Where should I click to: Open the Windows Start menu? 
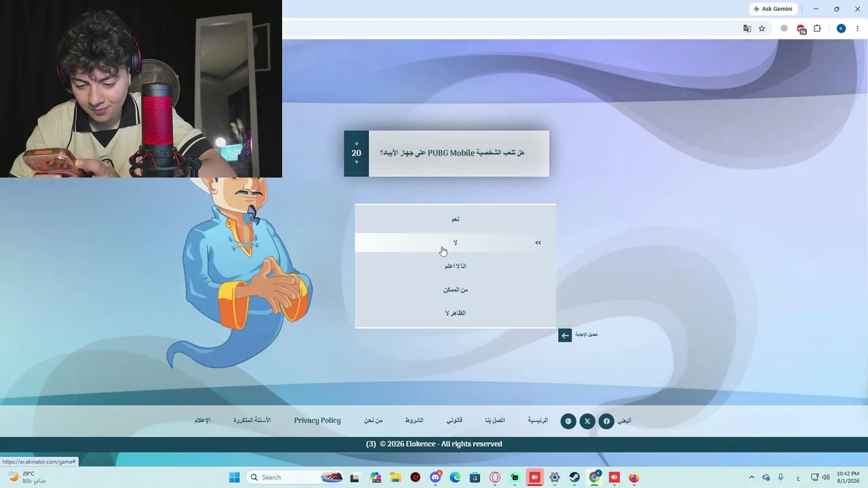(x=234, y=477)
